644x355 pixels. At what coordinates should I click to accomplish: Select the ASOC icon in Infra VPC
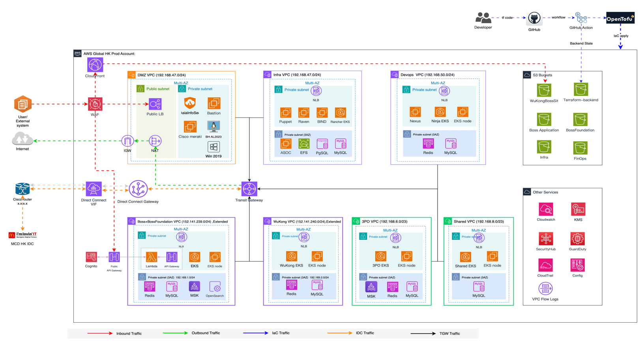286,144
